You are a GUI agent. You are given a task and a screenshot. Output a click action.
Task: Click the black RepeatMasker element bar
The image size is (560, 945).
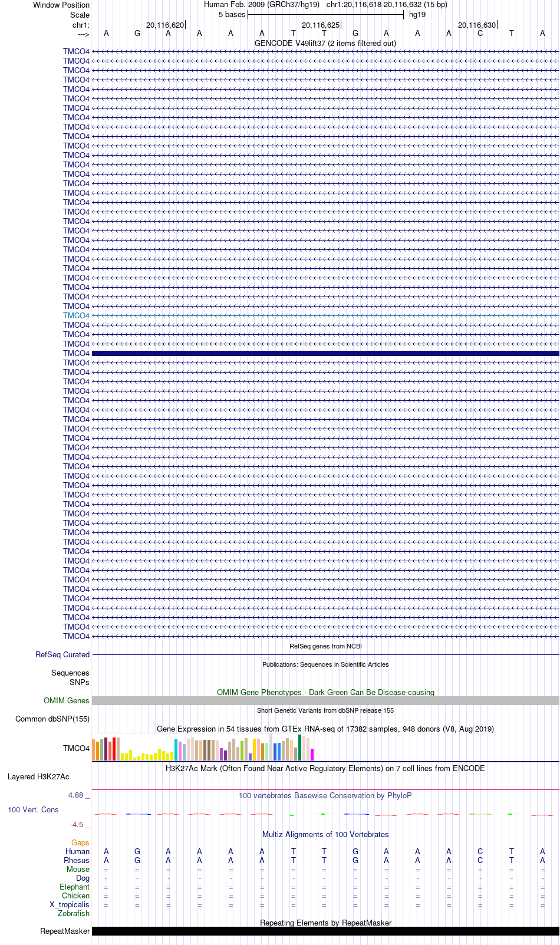325,931
